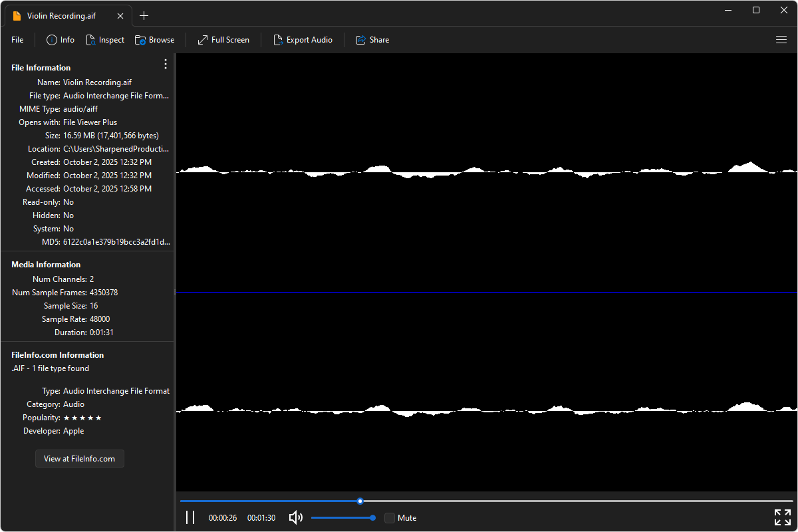Image resolution: width=798 pixels, height=532 pixels.
Task: Open the hamburger menu at top right
Action: click(781, 40)
